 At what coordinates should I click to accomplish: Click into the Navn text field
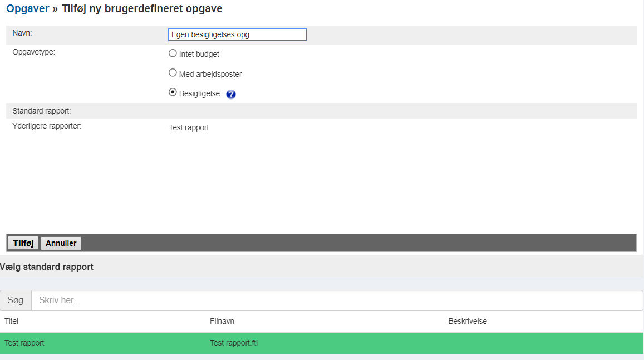point(237,35)
